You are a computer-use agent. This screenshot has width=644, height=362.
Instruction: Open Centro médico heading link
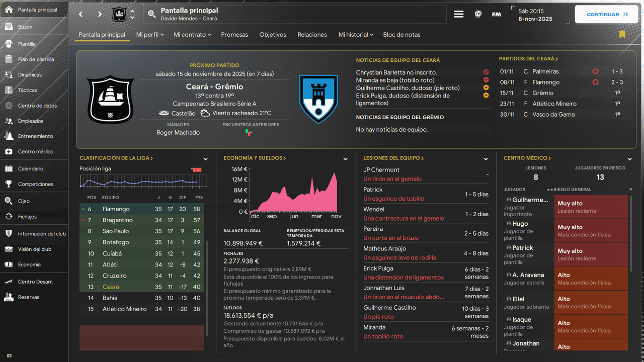pyautogui.click(x=527, y=158)
